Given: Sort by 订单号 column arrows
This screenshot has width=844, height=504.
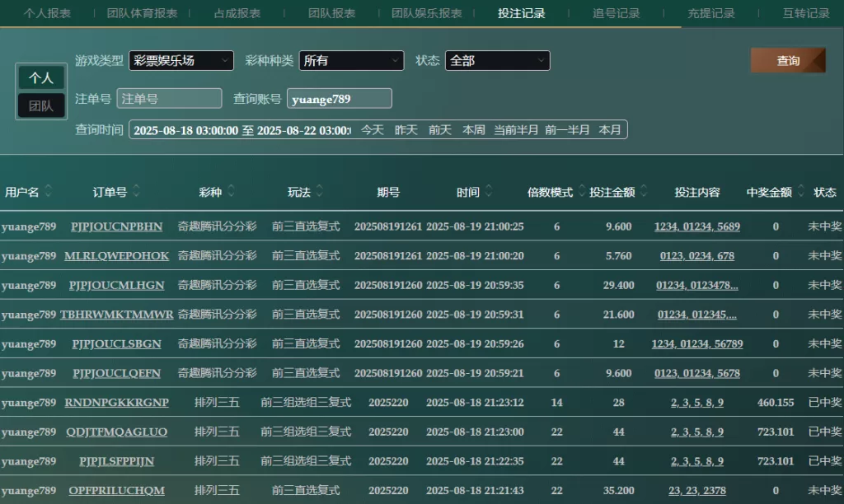Looking at the screenshot, I should 136,191.
